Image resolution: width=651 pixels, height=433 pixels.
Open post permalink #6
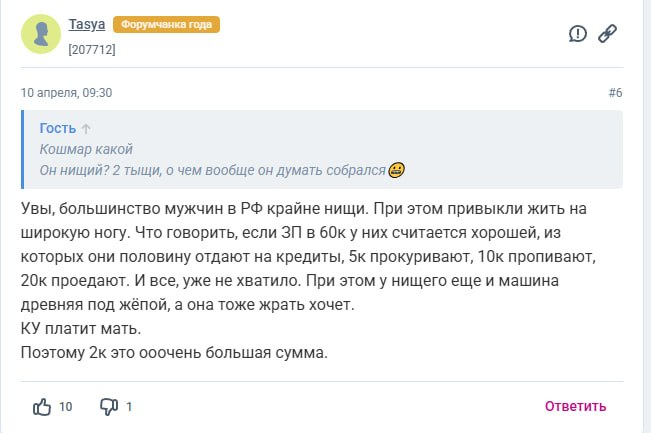click(x=615, y=93)
